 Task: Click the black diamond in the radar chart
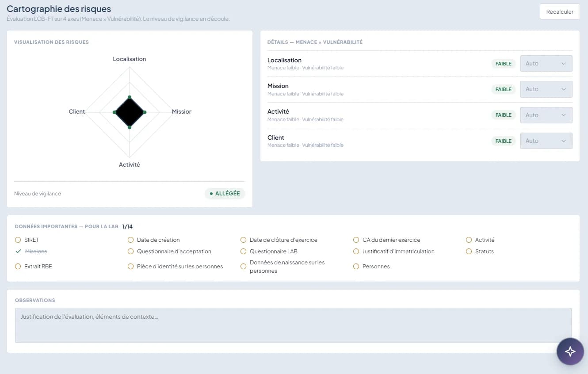point(130,112)
